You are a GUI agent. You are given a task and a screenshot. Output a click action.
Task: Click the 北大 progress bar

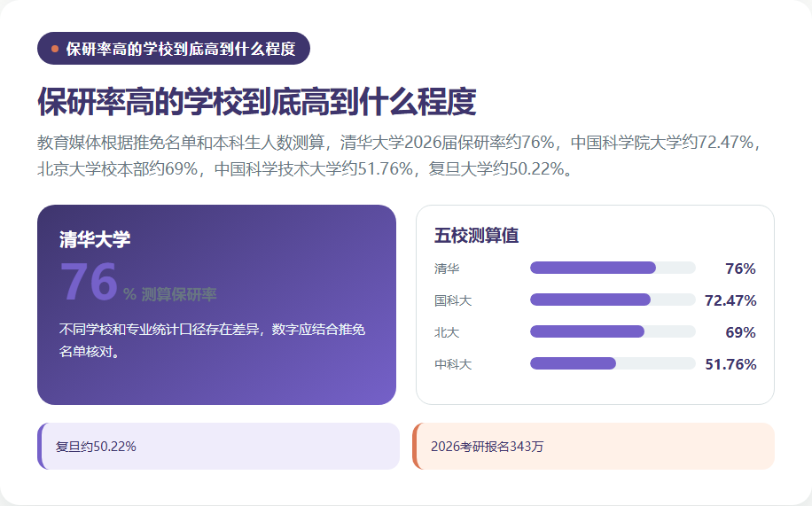point(613,331)
